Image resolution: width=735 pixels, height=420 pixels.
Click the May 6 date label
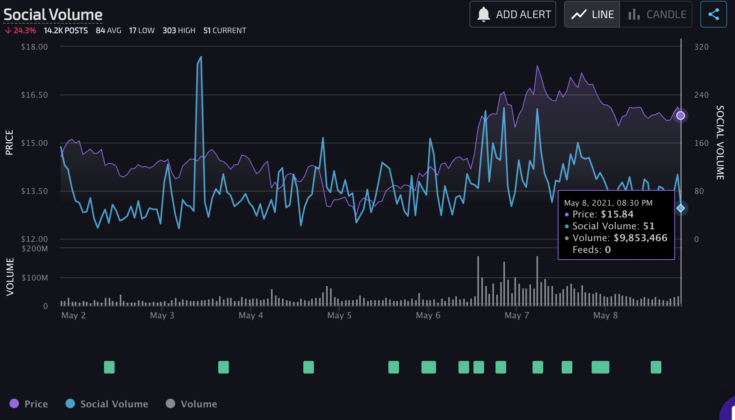coord(428,315)
